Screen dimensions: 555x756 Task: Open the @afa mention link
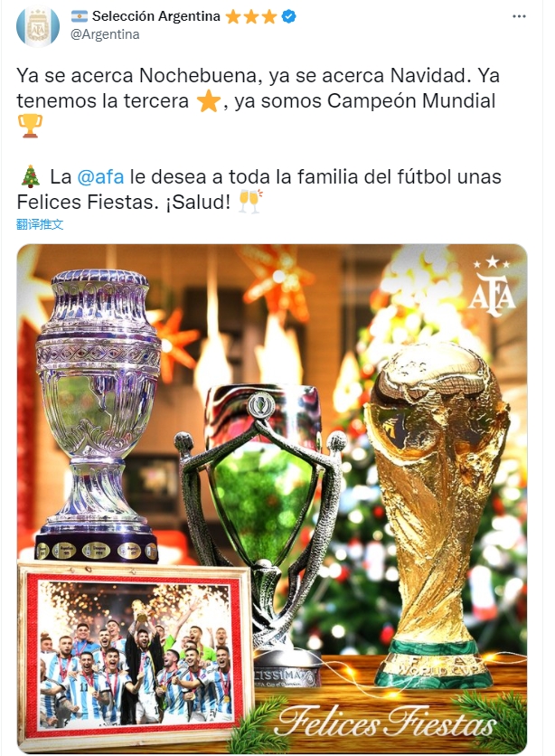click(100, 177)
